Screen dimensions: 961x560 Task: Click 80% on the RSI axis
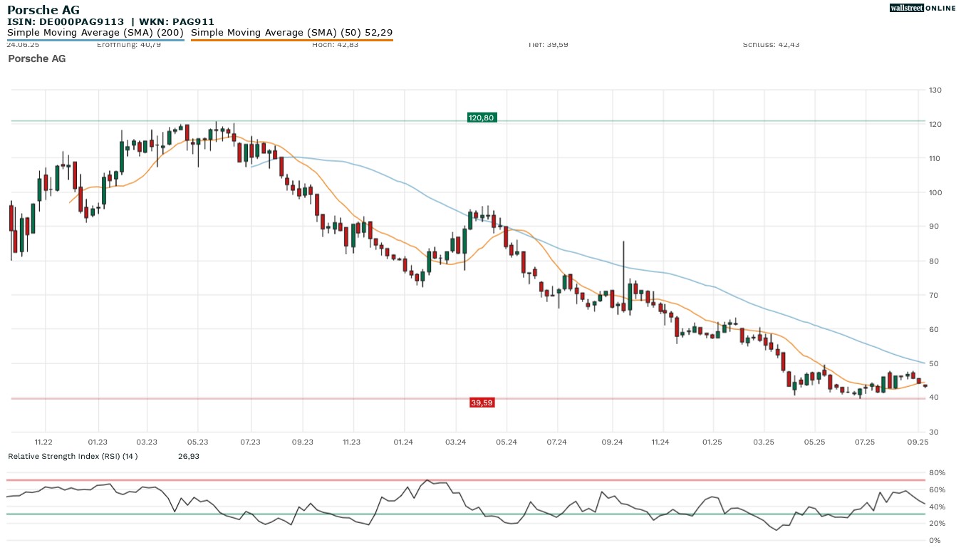937,473
